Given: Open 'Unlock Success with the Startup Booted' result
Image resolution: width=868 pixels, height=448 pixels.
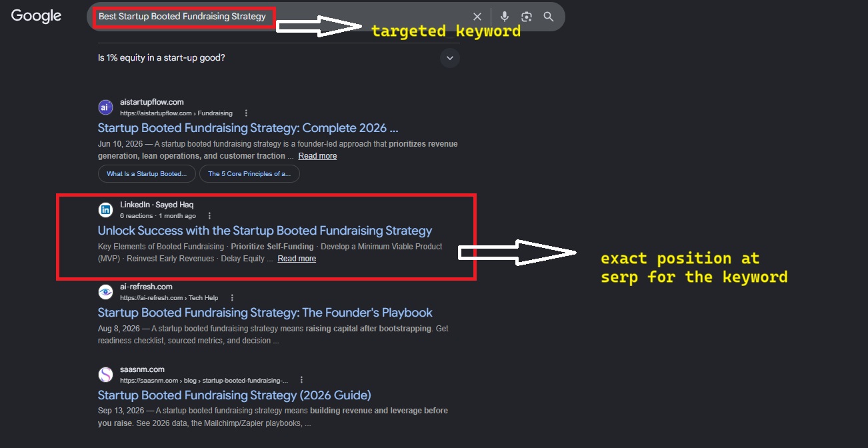Looking at the screenshot, I should [x=265, y=231].
